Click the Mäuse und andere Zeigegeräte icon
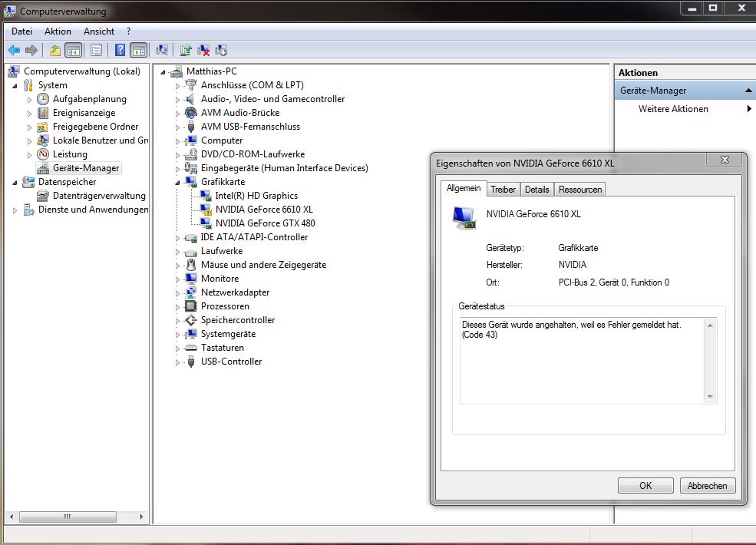 point(191,265)
